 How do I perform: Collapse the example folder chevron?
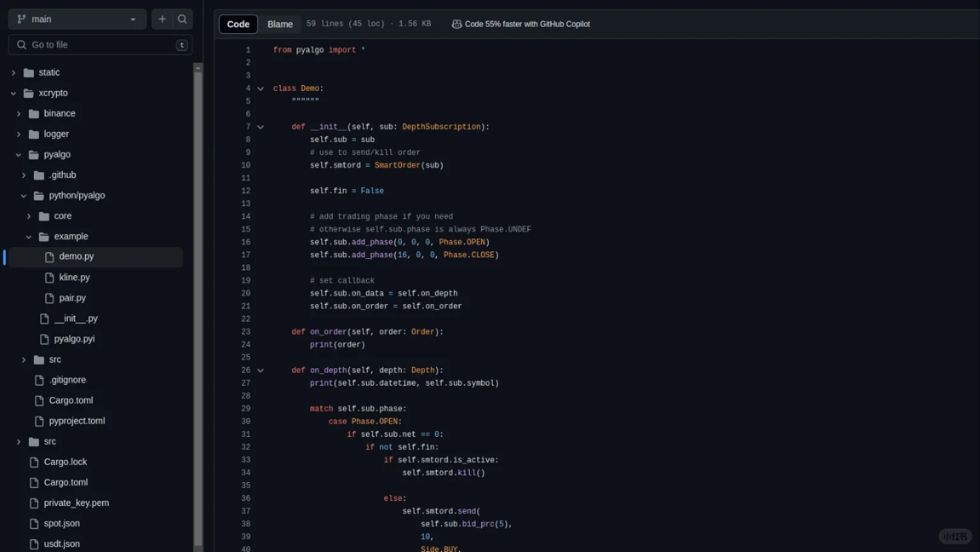[29, 236]
